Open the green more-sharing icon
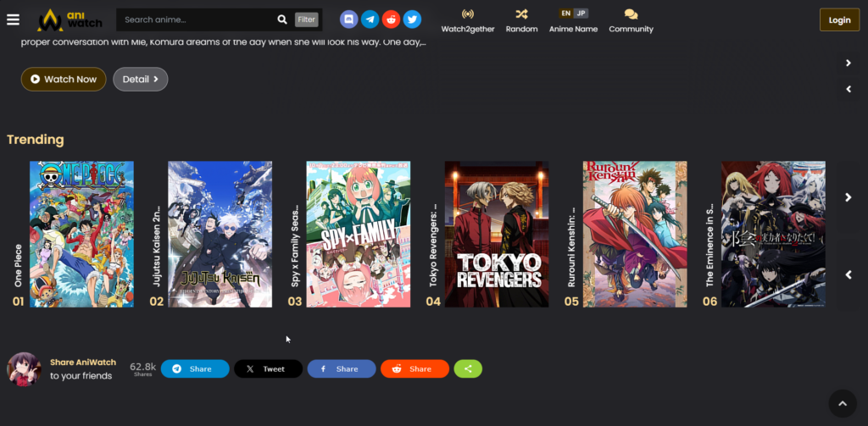Viewport: 868px width, 426px height. coord(468,369)
